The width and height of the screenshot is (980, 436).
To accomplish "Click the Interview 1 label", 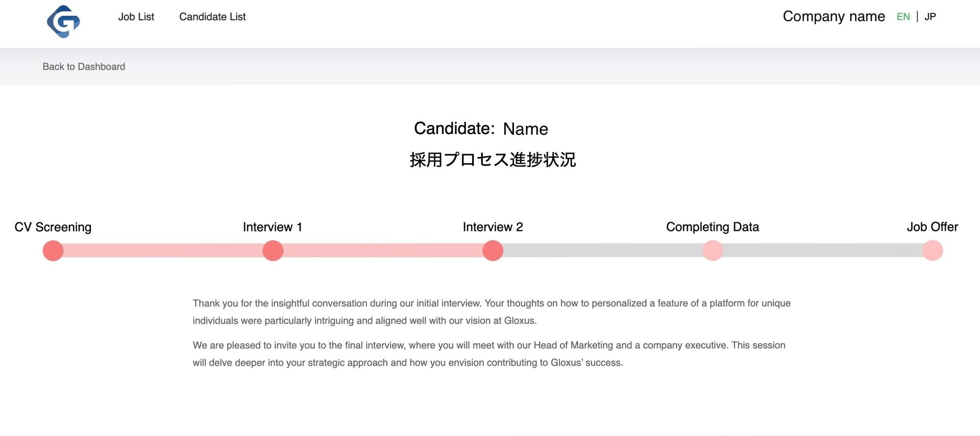I will pyautogui.click(x=273, y=227).
